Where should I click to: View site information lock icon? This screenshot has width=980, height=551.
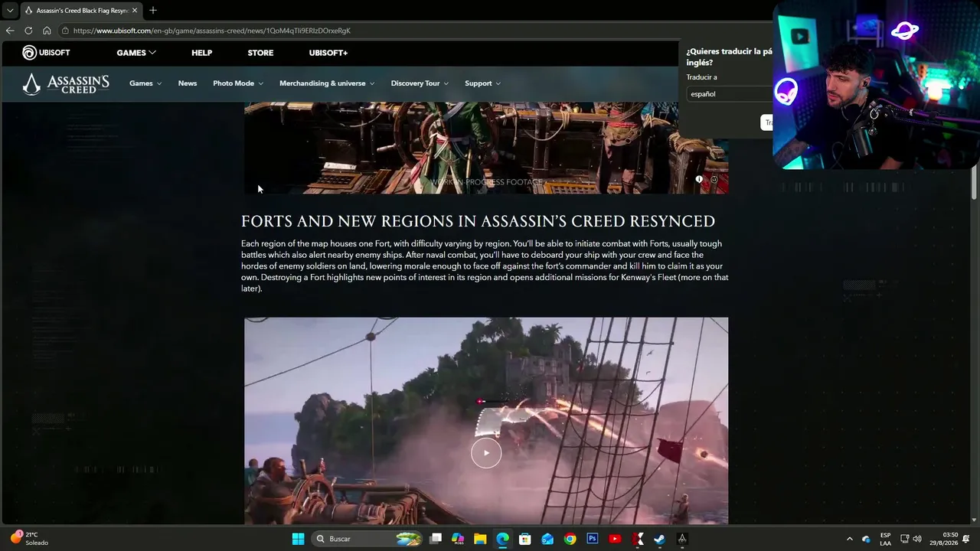66,31
